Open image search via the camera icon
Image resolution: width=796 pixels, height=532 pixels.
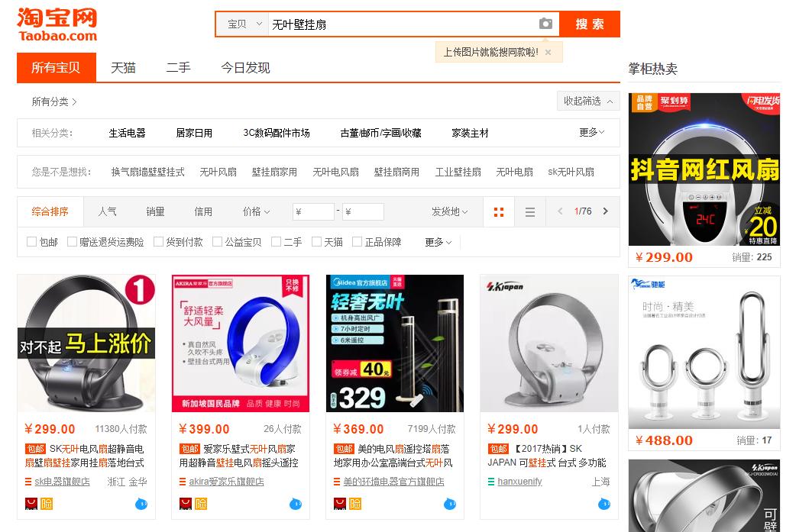(546, 24)
